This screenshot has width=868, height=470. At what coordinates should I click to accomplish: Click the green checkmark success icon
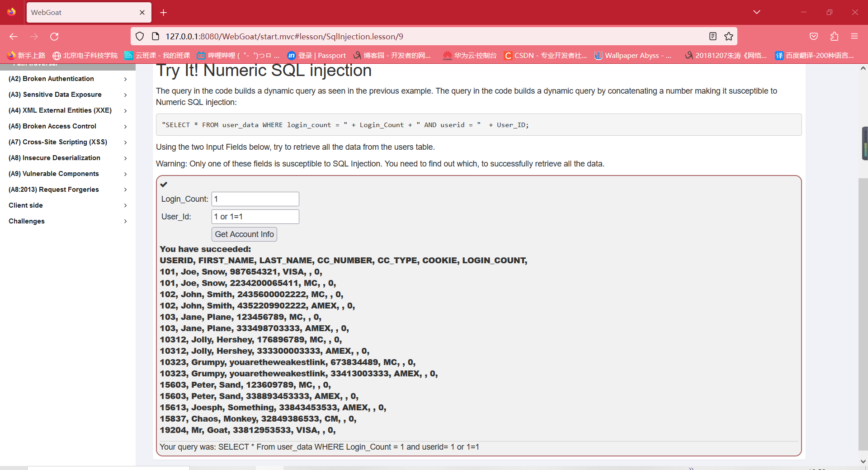164,185
